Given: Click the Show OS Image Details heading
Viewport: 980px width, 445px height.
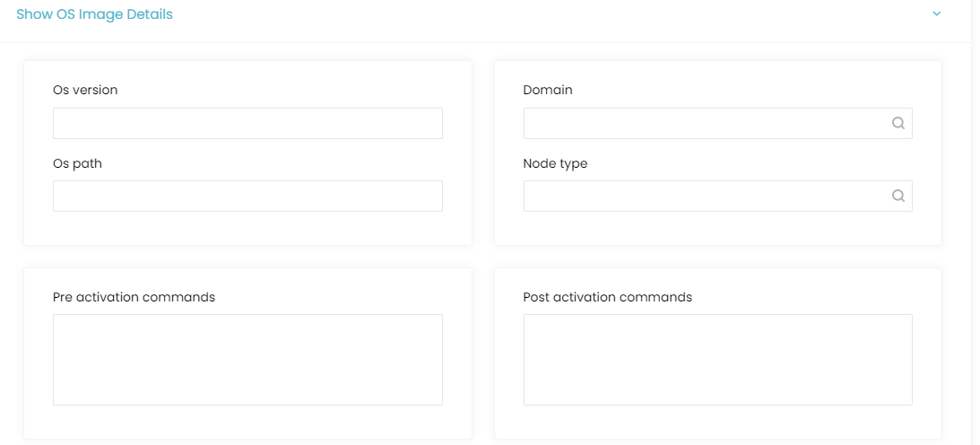Looking at the screenshot, I should coord(94,13).
